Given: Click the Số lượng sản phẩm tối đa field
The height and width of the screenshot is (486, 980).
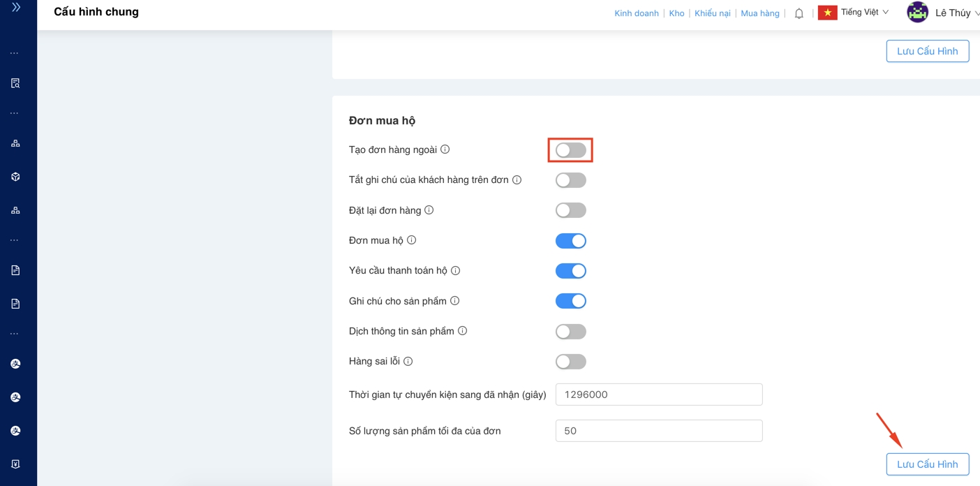Looking at the screenshot, I should pyautogui.click(x=658, y=431).
